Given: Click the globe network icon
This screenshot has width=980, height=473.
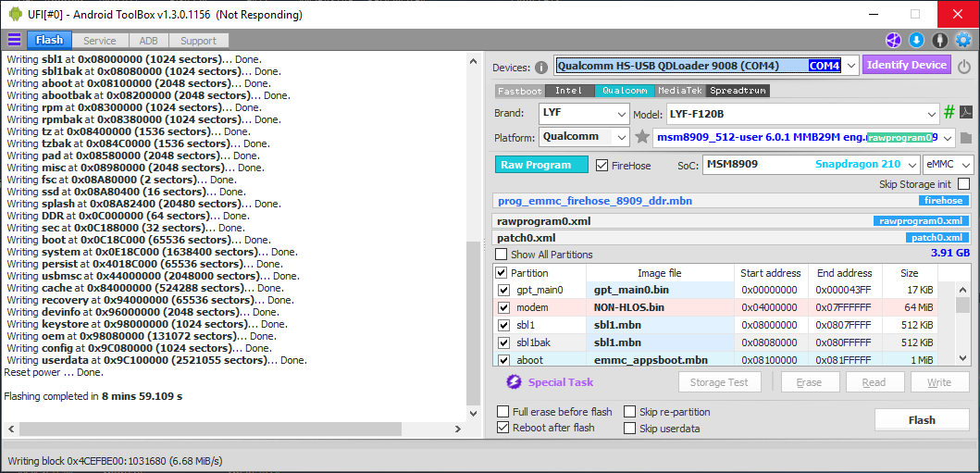Looking at the screenshot, I should [x=893, y=41].
